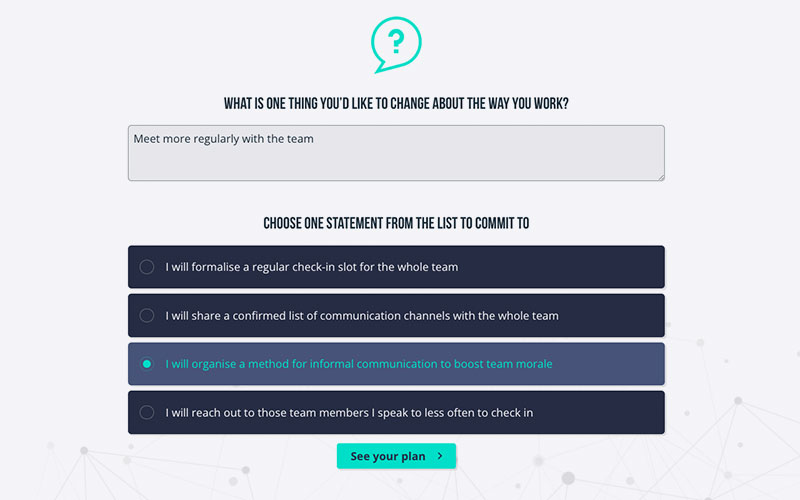Select the formalise regular check-in slot radio button

pos(146,267)
